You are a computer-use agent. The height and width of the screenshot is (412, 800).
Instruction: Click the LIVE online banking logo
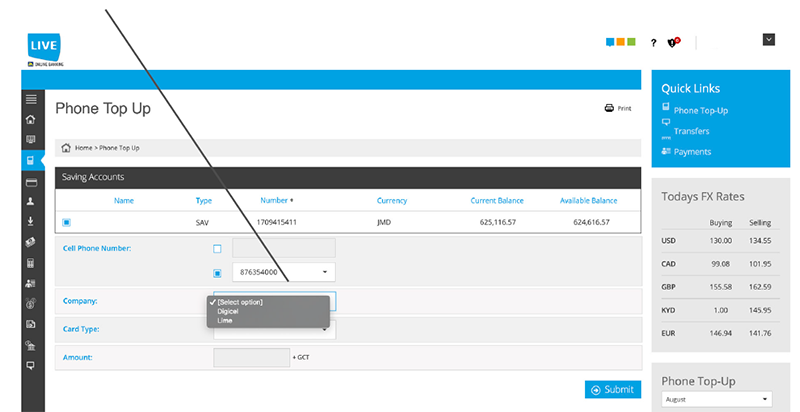(44, 49)
